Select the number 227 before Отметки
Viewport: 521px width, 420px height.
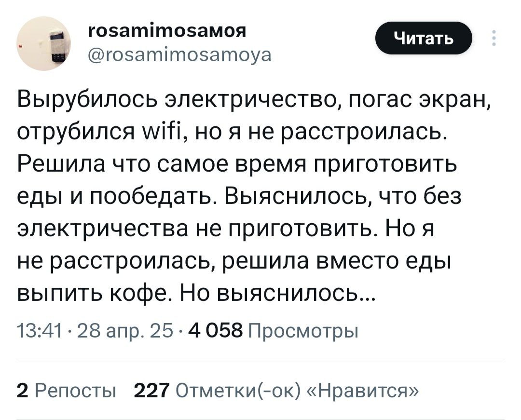(152, 391)
